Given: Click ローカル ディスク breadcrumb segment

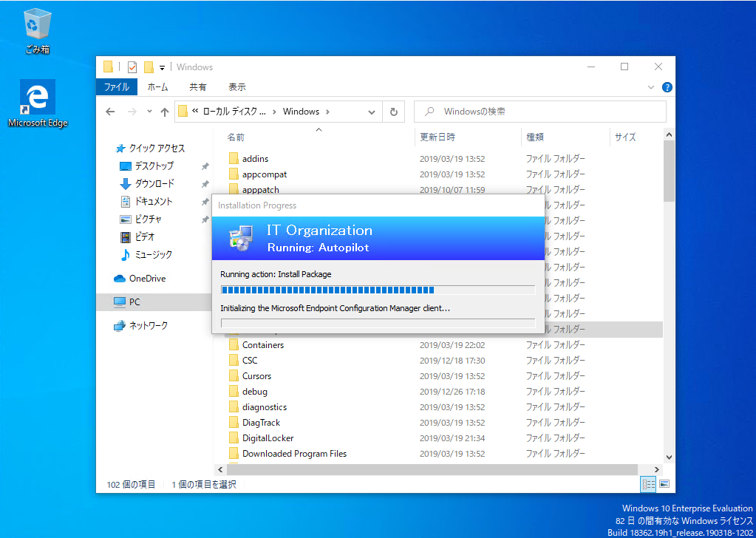Looking at the screenshot, I should (233, 112).
